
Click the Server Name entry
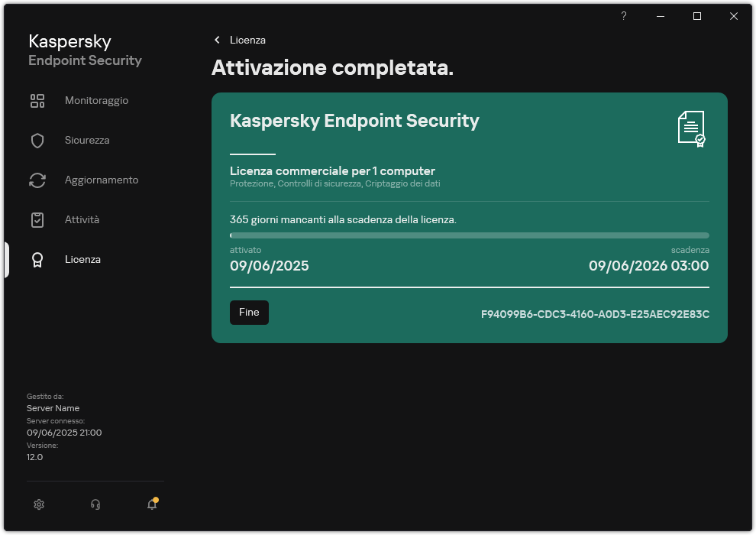point(53,408)
